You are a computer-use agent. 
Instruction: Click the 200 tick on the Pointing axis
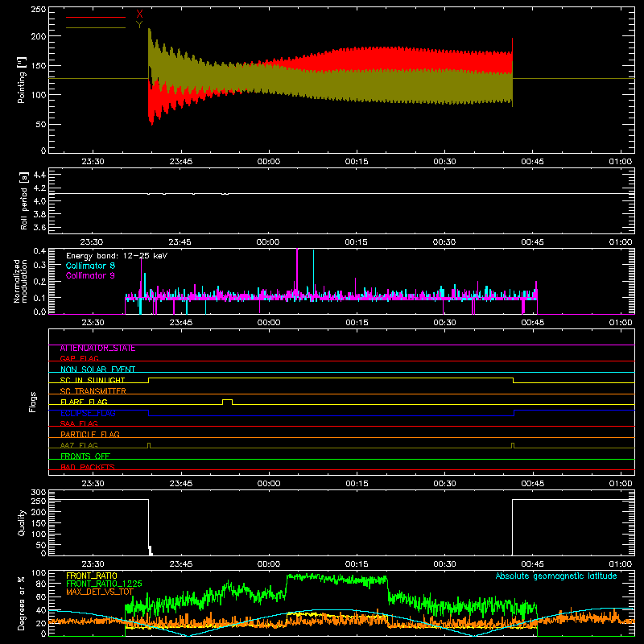38,36
